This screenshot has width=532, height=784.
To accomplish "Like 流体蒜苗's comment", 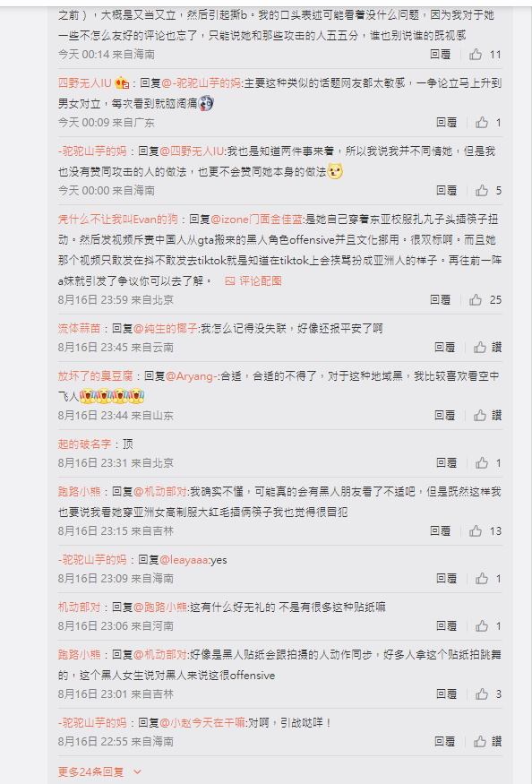I will click(x=480, y=347).
